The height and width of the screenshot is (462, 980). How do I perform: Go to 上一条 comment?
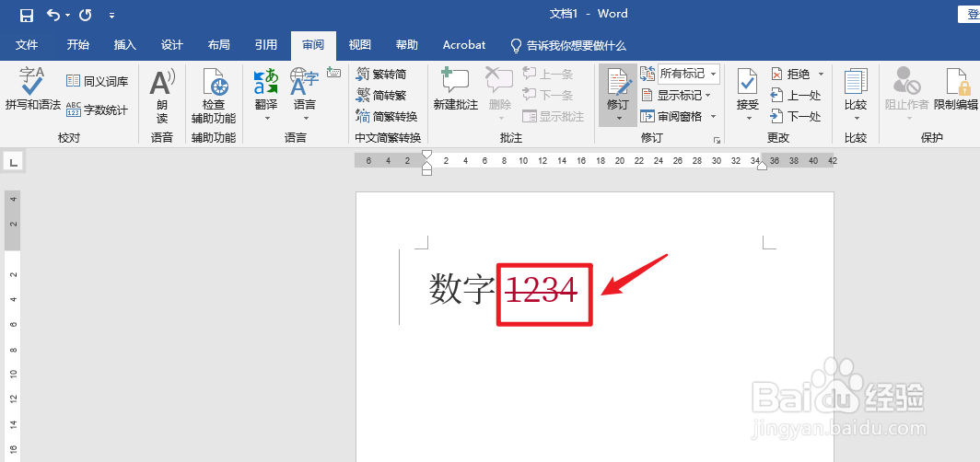pyautogui.click(x=548, y=75)
